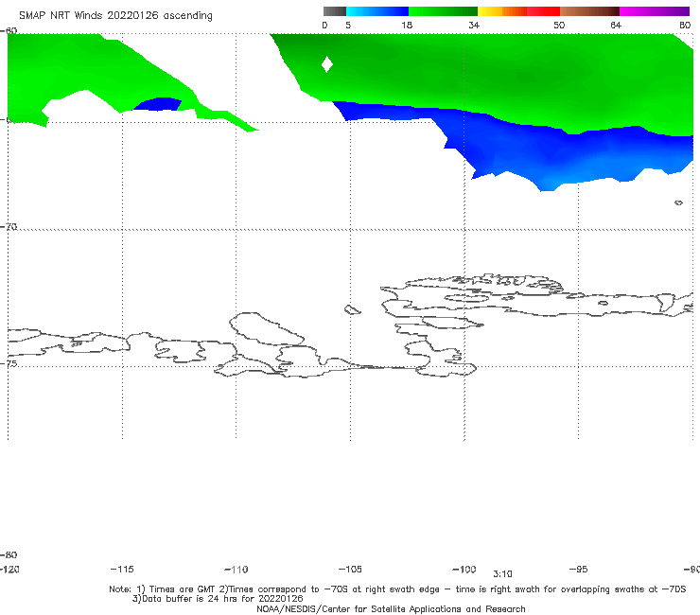The width and height of the screenshot is (700, 615).
Task: Click the longitude label -110
Action: tap(236, 570)
